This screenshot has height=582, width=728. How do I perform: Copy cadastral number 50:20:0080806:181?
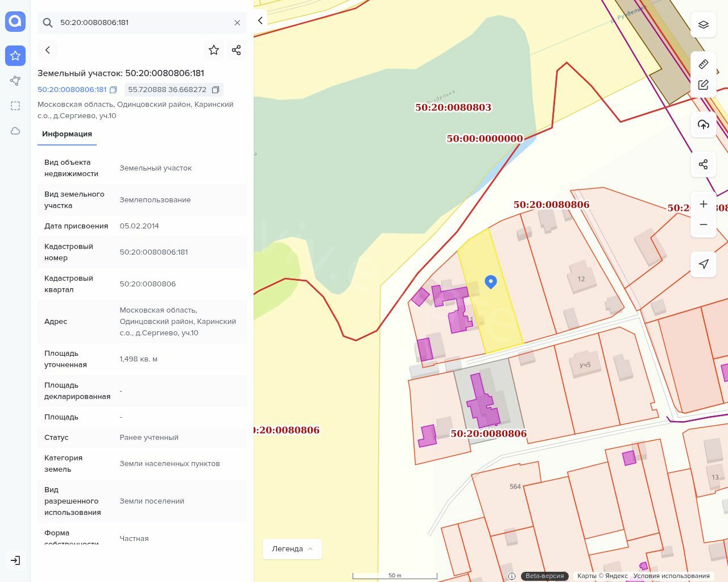click(113, 90)
